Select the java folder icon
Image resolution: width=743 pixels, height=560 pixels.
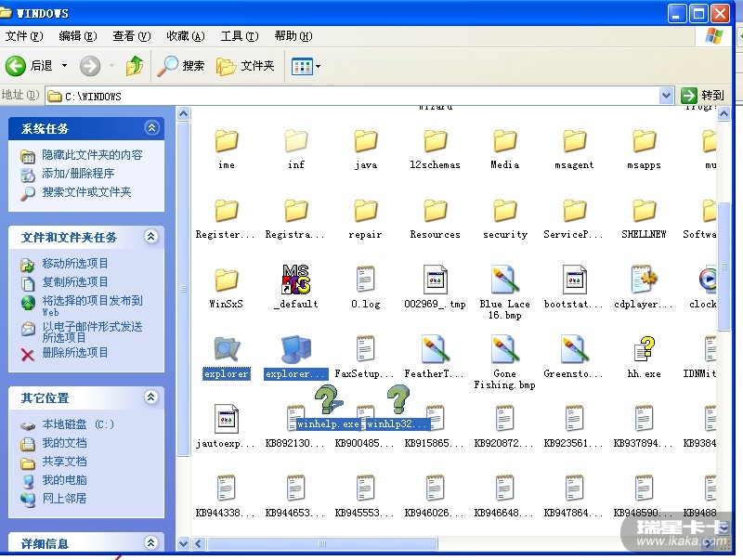(365, 141)
